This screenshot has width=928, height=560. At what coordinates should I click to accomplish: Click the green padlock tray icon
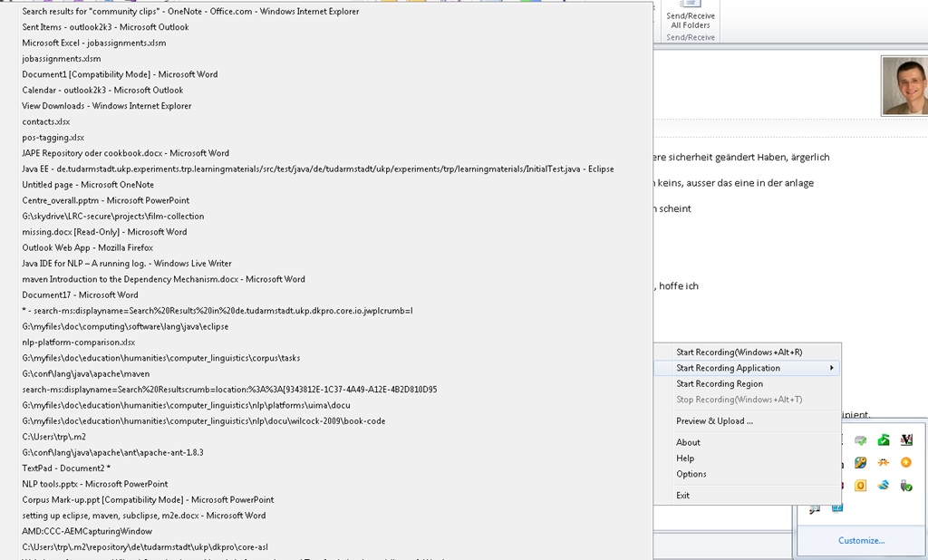pos(884,440)
